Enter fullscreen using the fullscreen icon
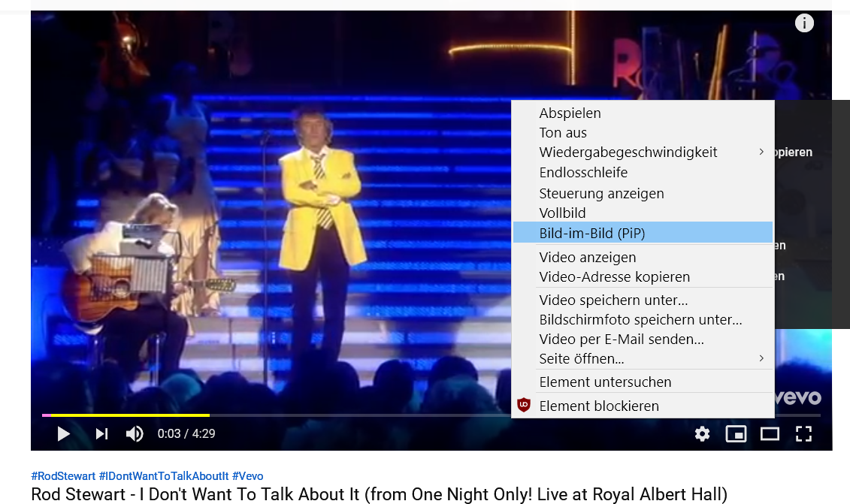The width and height of the screenshot is (850, 504). tap(803, 434)
